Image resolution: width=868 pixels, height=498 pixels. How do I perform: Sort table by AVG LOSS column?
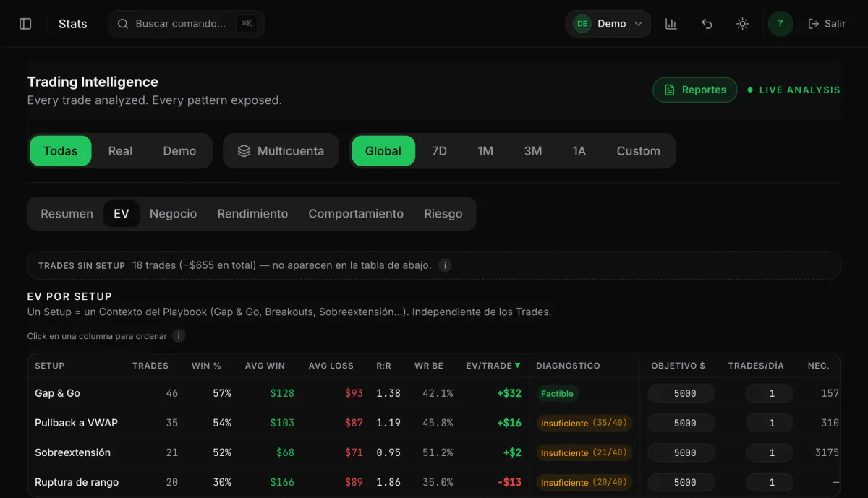coord(331,366)
